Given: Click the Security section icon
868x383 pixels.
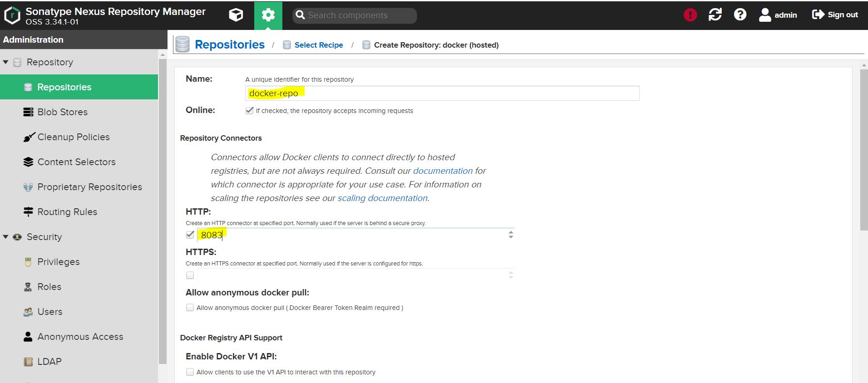Looking at the screenshot, I should click(x=17, y=237).
